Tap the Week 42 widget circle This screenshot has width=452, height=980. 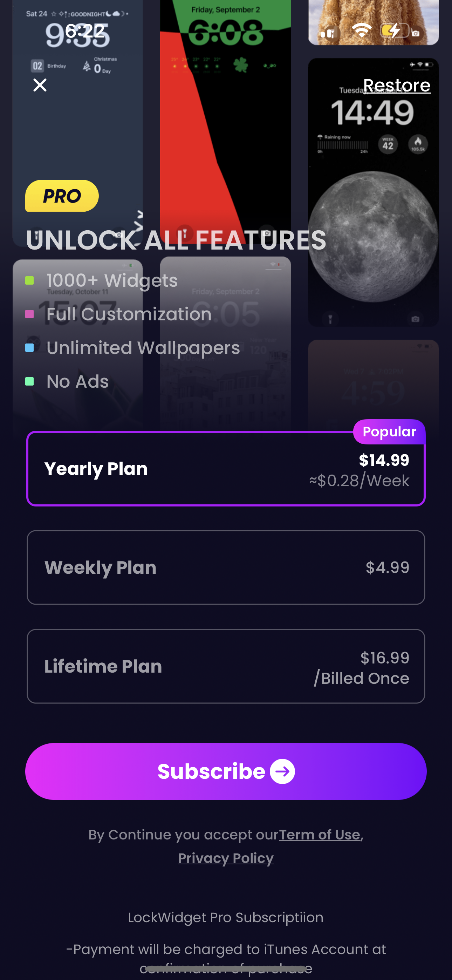coord(388,144)
